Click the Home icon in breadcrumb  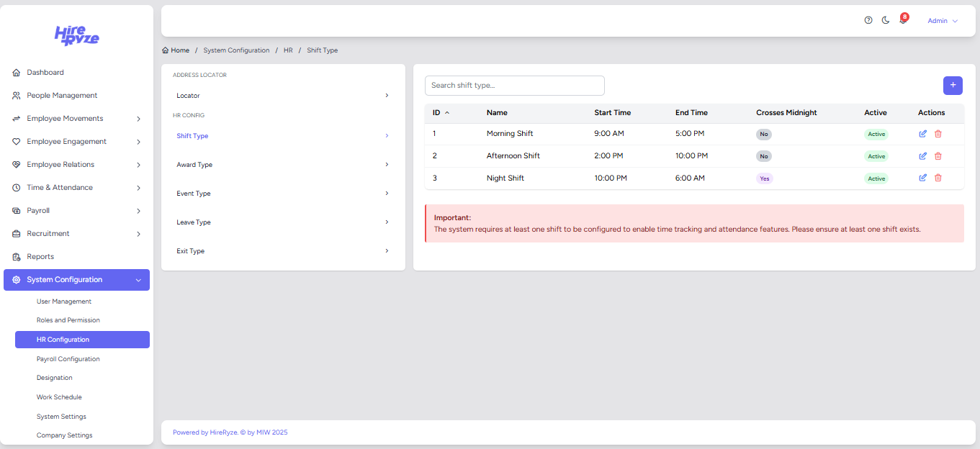point(166,50)
